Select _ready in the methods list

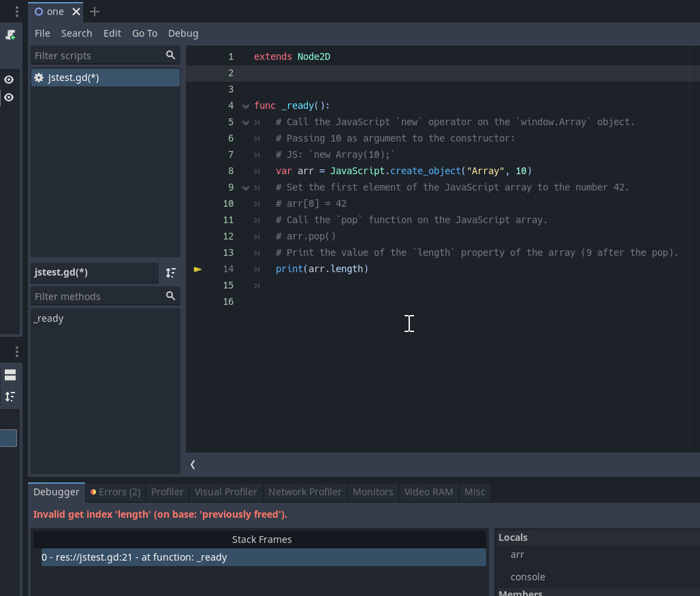[x=48, y=318]
